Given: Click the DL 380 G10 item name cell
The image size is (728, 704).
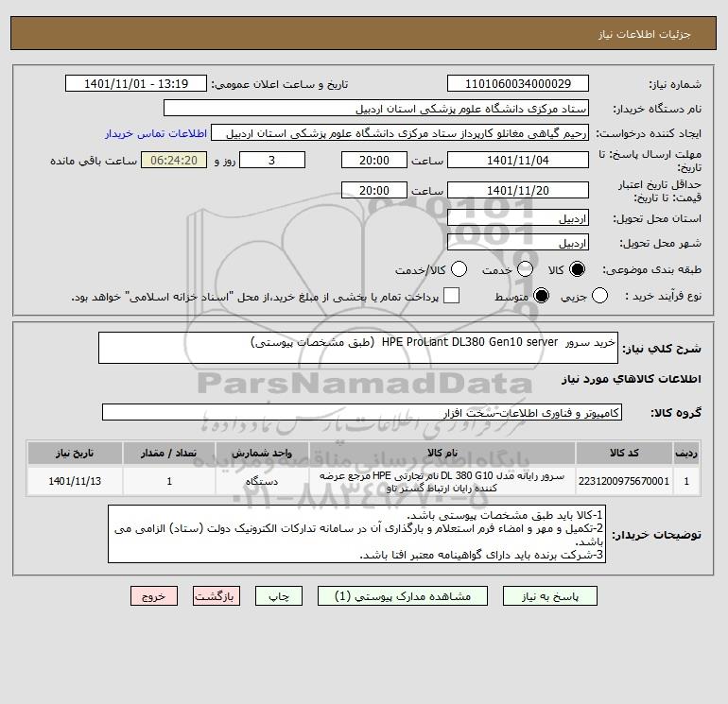Looking at the screenshot, I should (x=442, y=481).
